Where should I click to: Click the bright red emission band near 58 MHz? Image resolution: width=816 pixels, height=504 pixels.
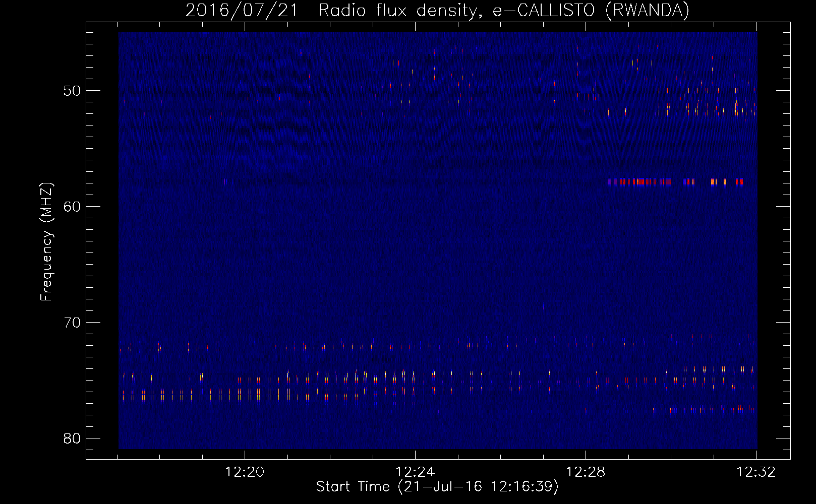tap(675, 182)
